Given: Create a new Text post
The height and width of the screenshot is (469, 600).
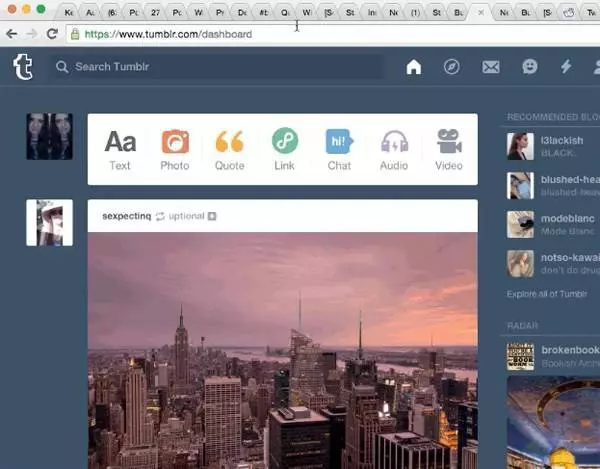Looking at the screenshot, I should tap(120, 150).
